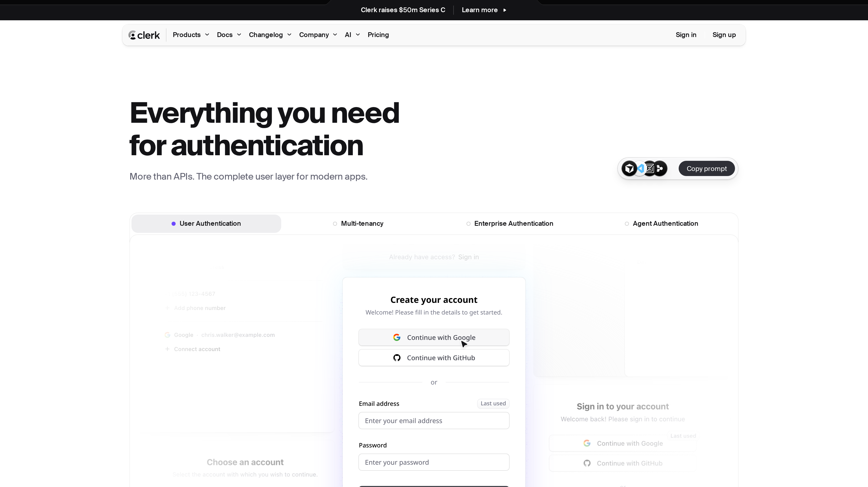This screenshot has width=868, height=487.
Task: Click the faded Continue with Google button
Action: coord(623,443)
